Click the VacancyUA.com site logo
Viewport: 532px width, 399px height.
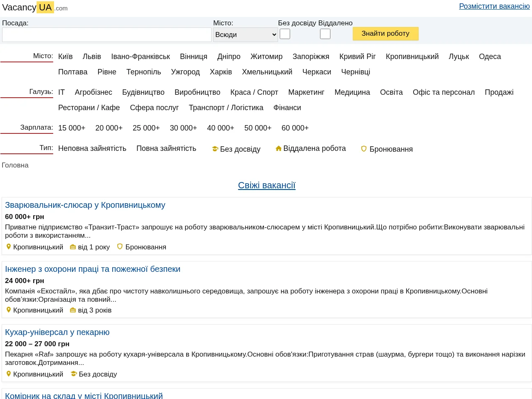point(35,7)
